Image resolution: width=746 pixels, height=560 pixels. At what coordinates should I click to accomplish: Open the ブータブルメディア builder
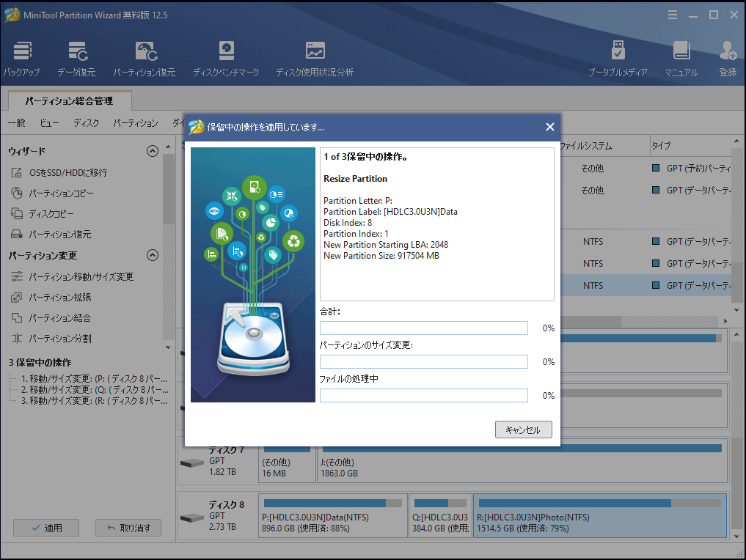[x=618, y=59]
